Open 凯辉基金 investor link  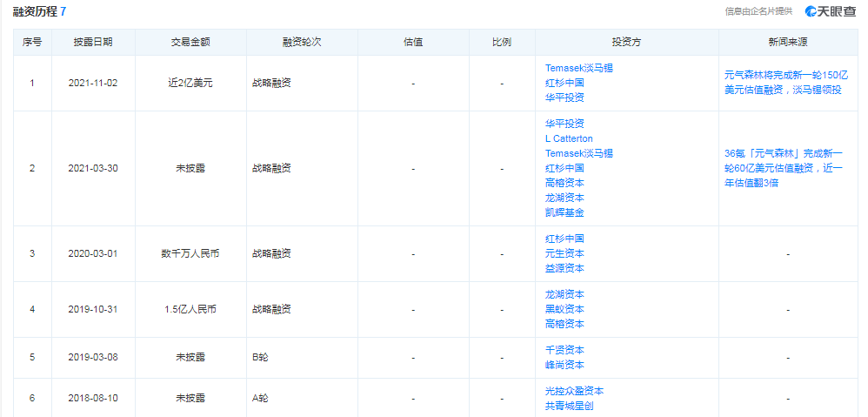pyautogui.click(x=564, y=212)
